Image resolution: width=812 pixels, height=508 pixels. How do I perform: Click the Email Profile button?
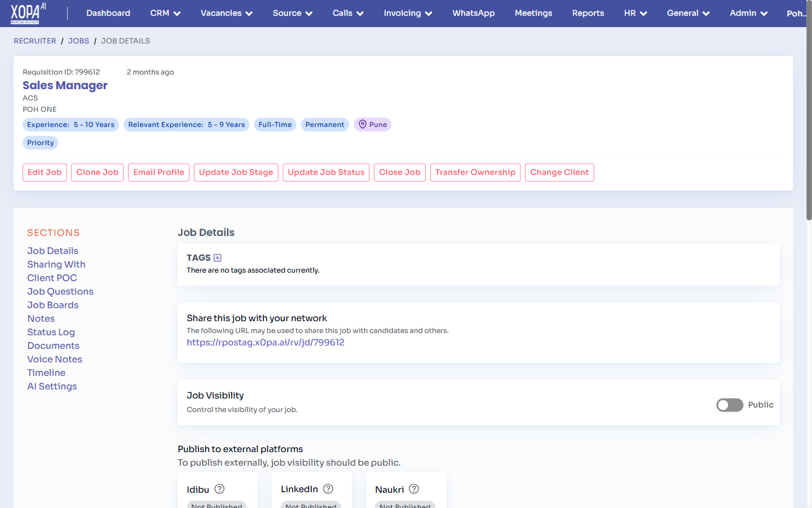[159, 173]
